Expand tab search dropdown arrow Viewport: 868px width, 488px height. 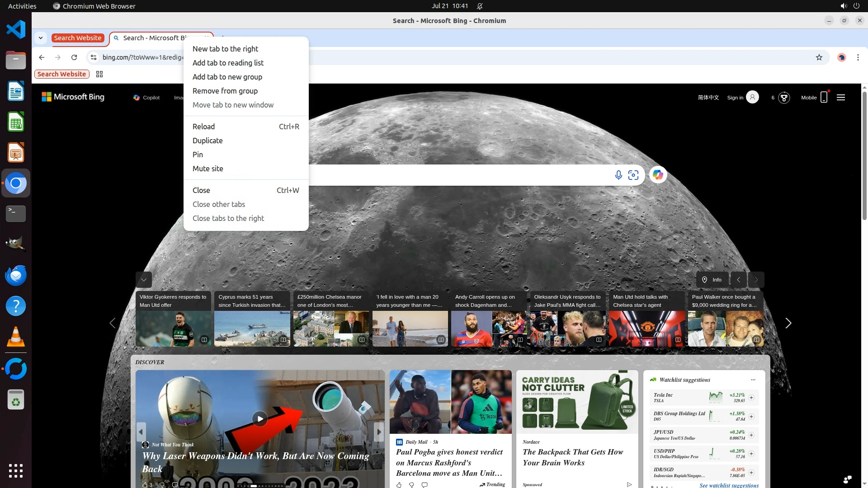click(41, 38)
